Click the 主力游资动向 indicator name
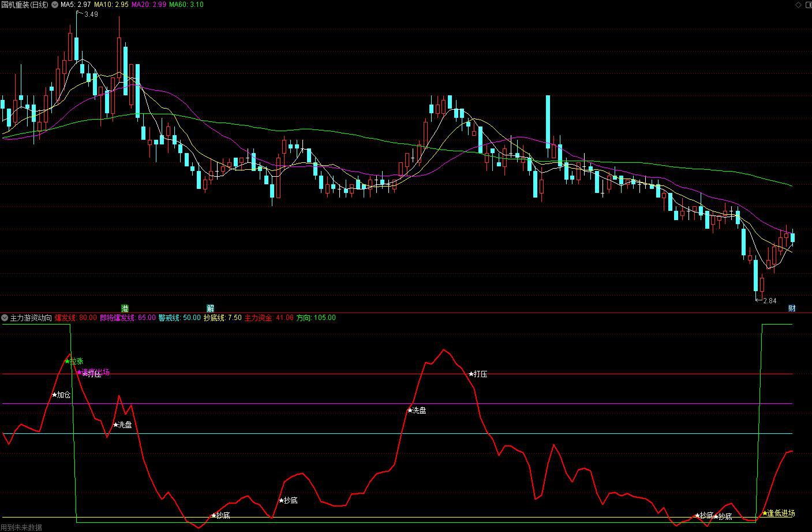Screen dimensions: 812x532 [31, 318]
